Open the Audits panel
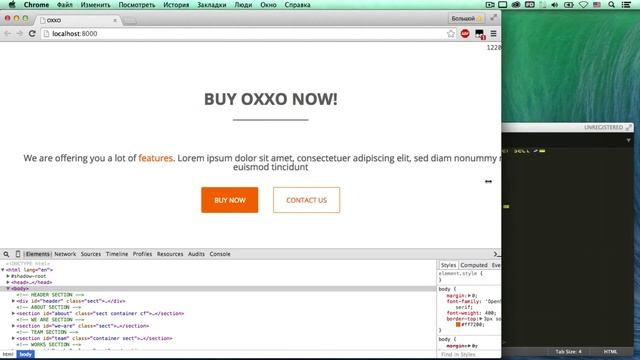This screenshot has height=360, width=640. click(196, 254)
